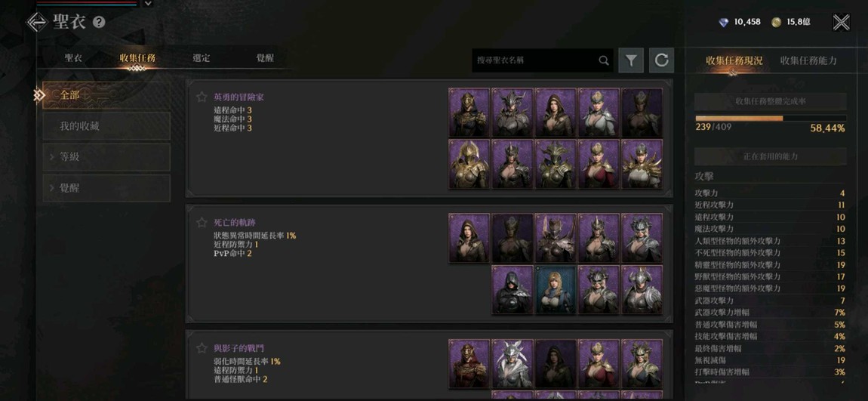
Task: Select 我的收藏 in sidebar
Action: click(106, 126)
